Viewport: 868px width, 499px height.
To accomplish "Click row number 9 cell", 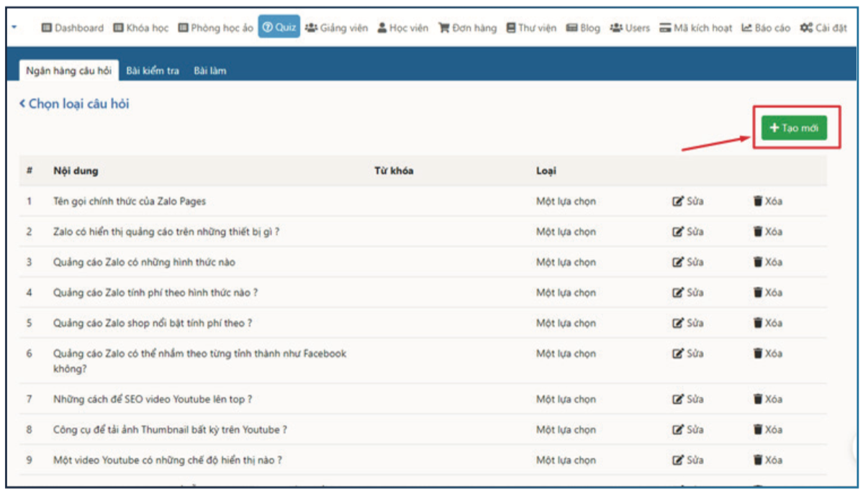I will tap(30, 460).
